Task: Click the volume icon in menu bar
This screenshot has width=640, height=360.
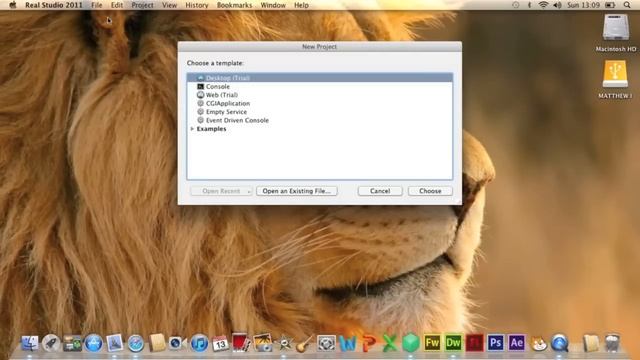Action: coord(557,5)
